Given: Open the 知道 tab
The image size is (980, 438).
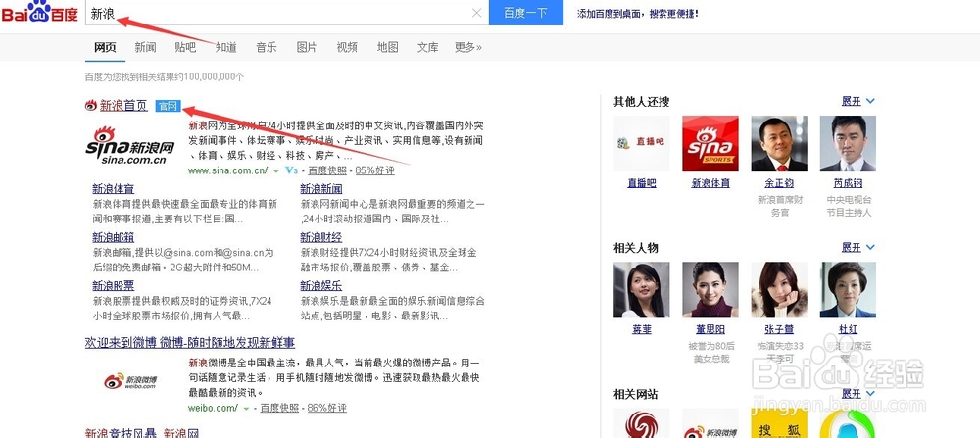Looking at the screenshot, I should [226, 47].
